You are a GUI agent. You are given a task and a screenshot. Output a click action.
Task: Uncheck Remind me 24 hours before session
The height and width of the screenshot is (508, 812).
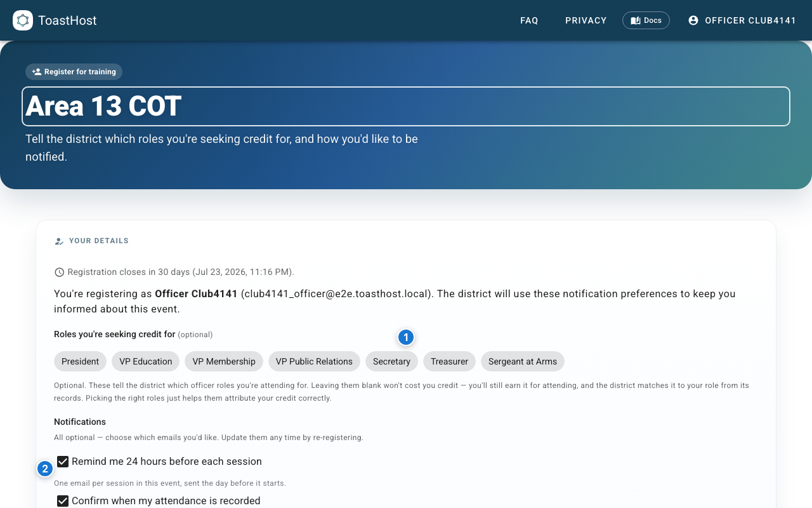[x=63, y=462]
